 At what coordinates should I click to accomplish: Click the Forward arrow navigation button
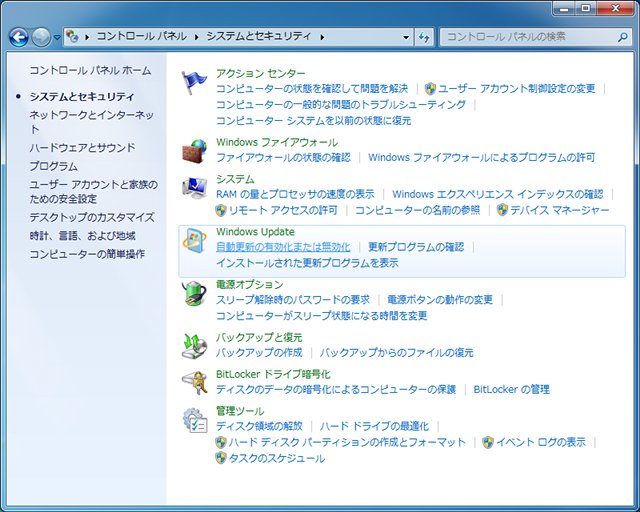click(x=41, y=37)
